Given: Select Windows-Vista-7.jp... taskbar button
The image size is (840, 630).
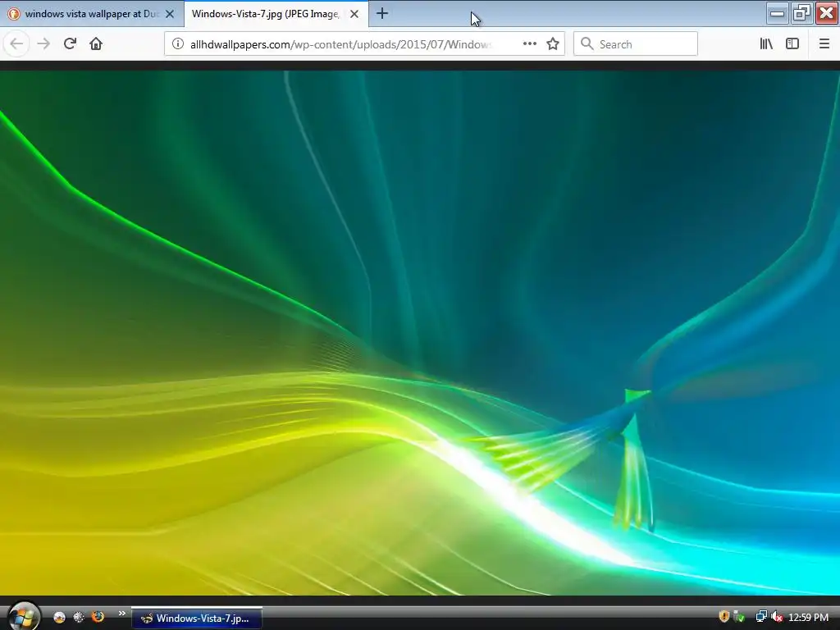Looking at the screenshot, I should pos(197,619).
